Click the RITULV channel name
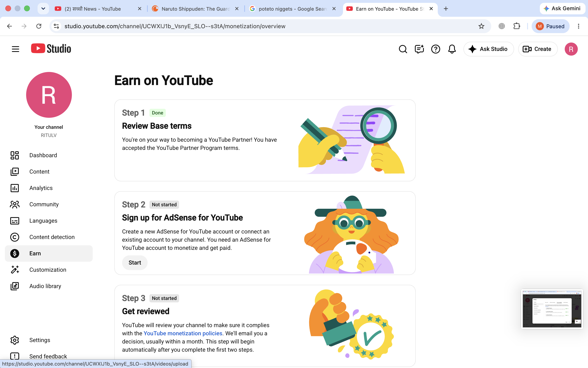Screen dimensions: 588x368 [49, 135]
